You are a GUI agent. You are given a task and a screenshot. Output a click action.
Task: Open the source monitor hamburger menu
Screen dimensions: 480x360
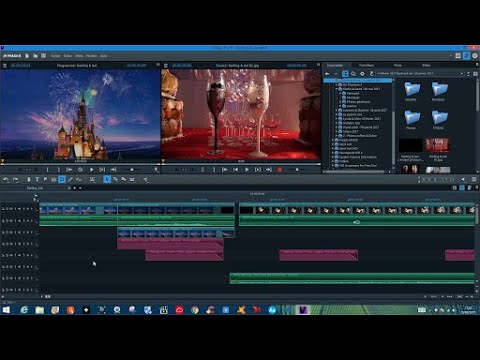(165, 66)
